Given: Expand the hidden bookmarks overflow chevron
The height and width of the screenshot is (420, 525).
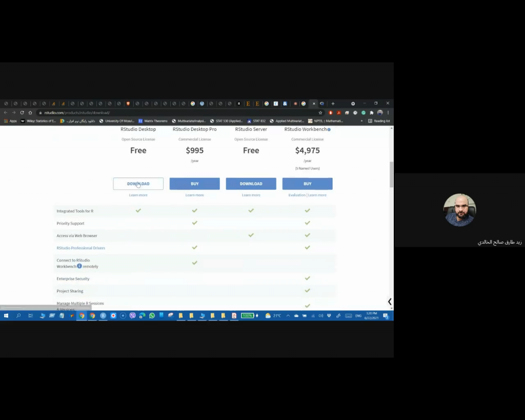Looking at the screenshot, I should (362, 121).
